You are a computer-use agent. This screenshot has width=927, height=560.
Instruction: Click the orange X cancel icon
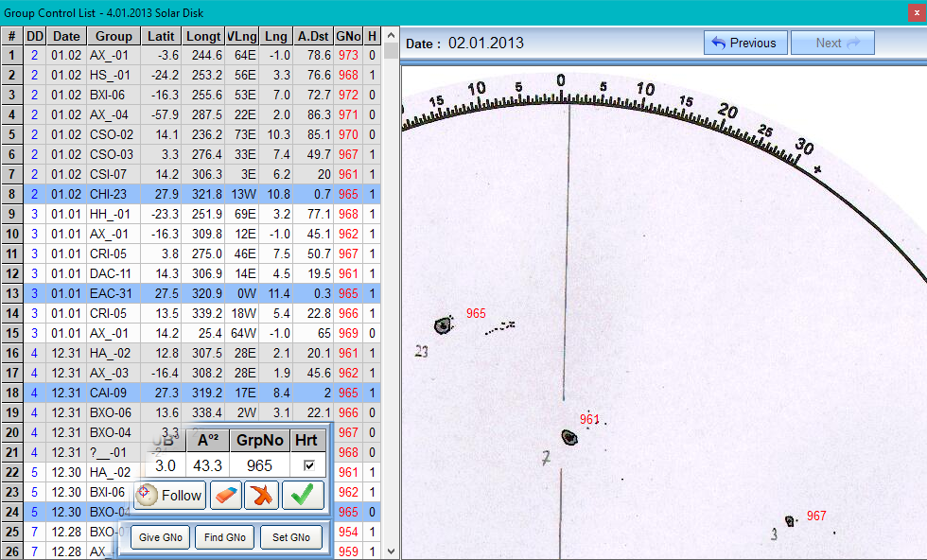coord(262,496)
